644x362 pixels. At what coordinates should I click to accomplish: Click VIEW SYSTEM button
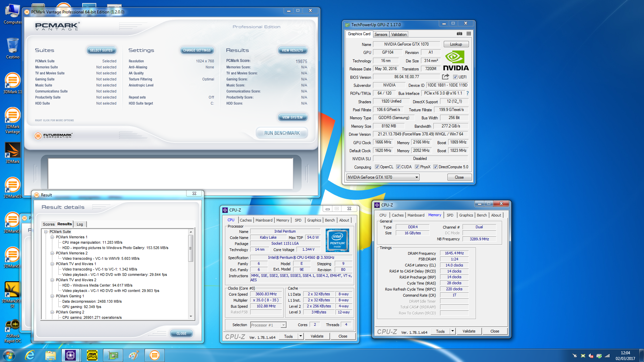click(292, 117)
